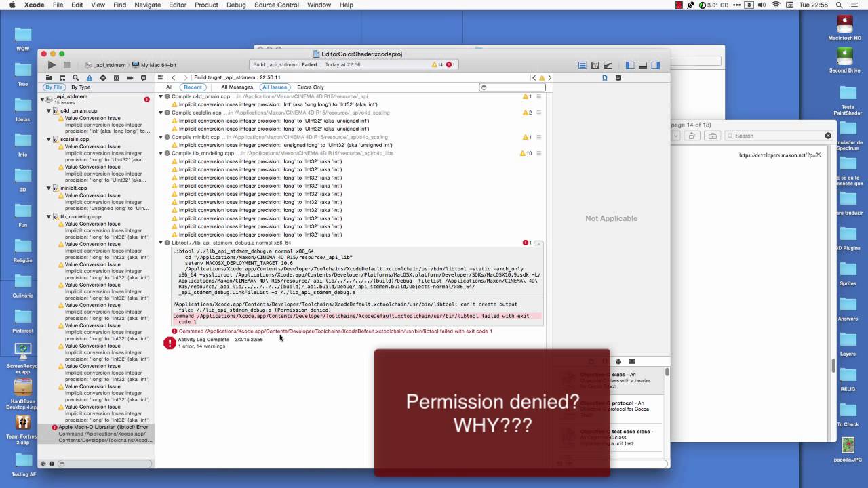The width and height of the screenshot is (868, 488).
Task: Toggle the Debug area visibility
Action: click(643, 65)
